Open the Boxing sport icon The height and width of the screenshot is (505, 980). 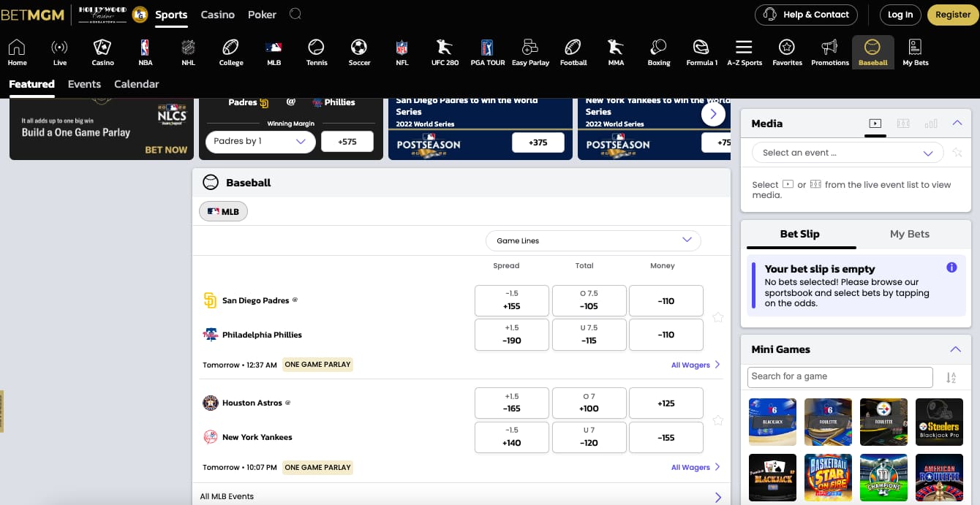pos(659,53)
